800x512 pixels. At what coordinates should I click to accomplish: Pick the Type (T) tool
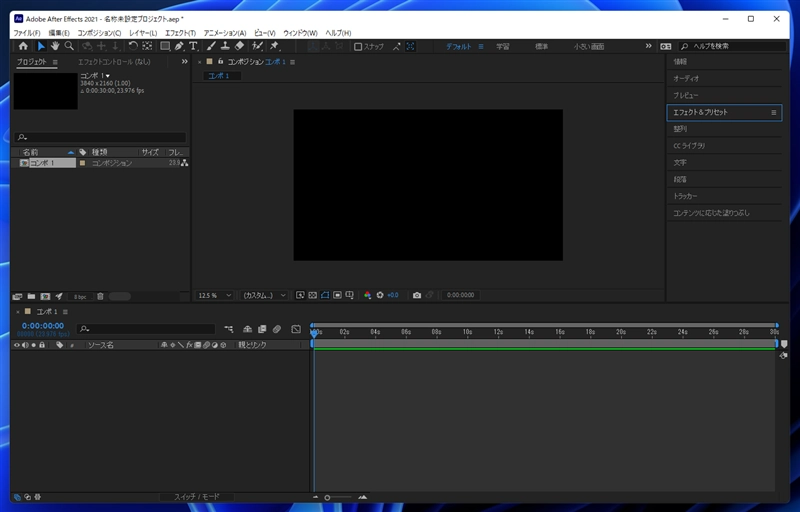click(193, 46)
